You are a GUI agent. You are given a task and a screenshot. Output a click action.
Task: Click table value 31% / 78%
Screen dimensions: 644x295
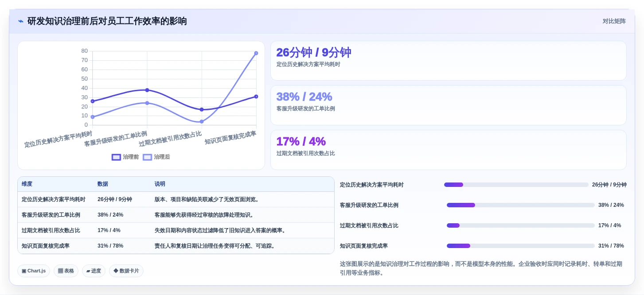tap(110, 246)
